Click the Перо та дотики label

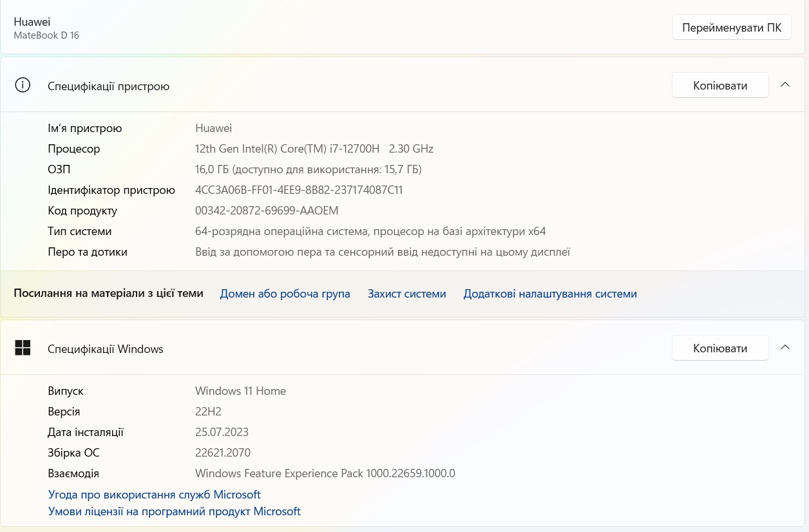pos(88,252)
